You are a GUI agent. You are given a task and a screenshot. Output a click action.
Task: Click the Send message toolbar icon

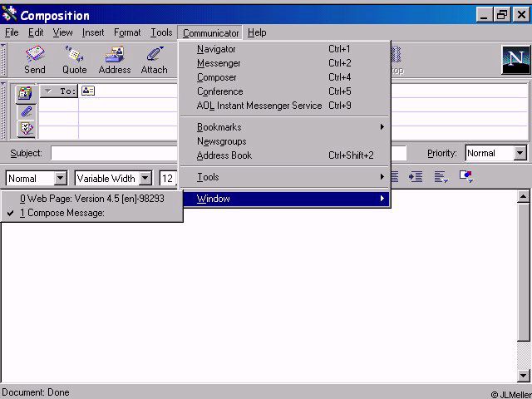[35, 60]
